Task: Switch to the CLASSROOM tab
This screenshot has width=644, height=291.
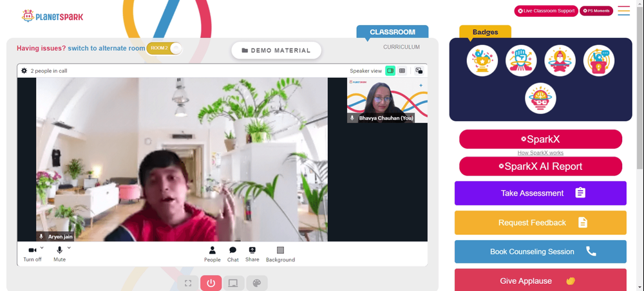Action: click(392, 32)
